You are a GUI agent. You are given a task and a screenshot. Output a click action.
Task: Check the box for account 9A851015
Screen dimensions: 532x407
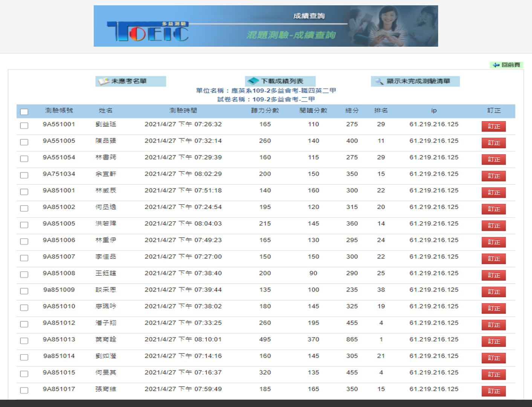click(24, 375)
